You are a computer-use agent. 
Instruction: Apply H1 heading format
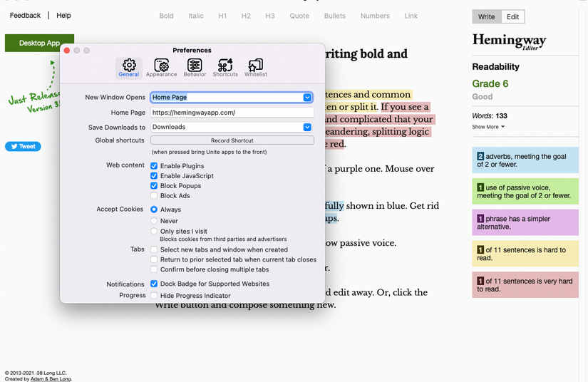click(222, 16)
